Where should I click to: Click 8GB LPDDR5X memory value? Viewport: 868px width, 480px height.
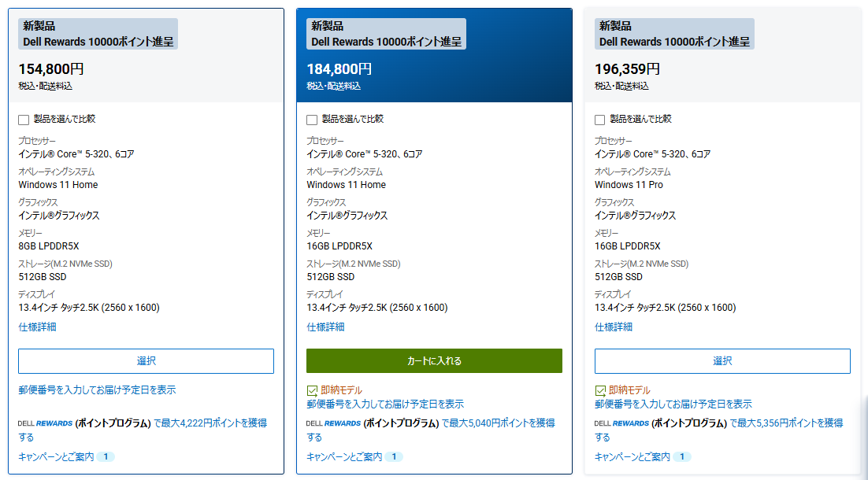pos(49,246)
